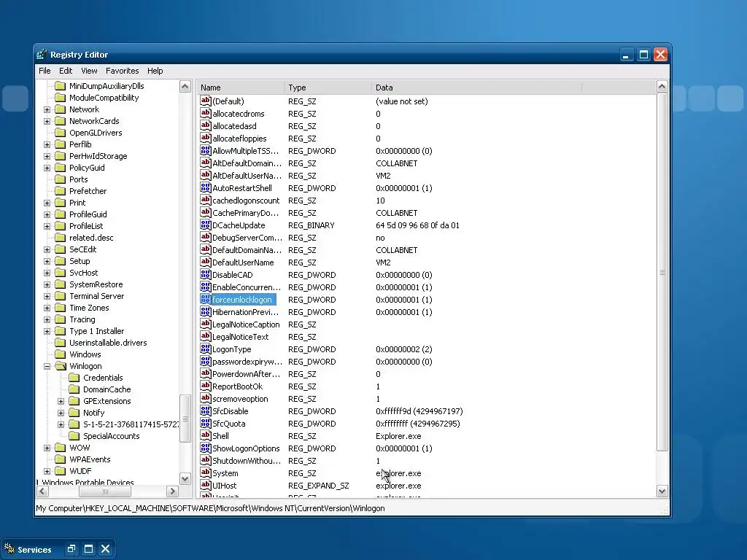Click the icon beside ReportBootOk

tap(205, 386)
